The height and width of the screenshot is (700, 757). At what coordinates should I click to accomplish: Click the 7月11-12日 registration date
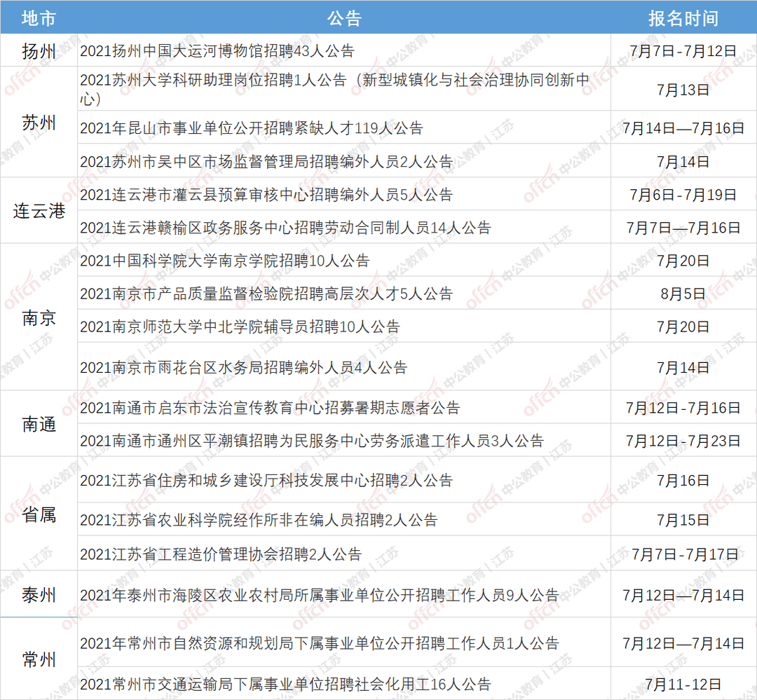683,684
